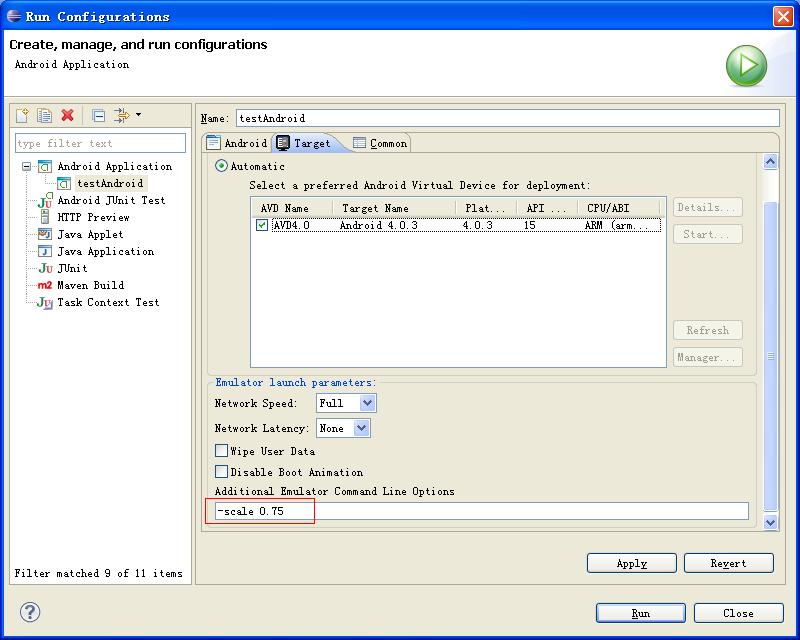Viewport: 800px width, 640px height.
Task: Click the Apply button
Action: (x=632, y=563)
